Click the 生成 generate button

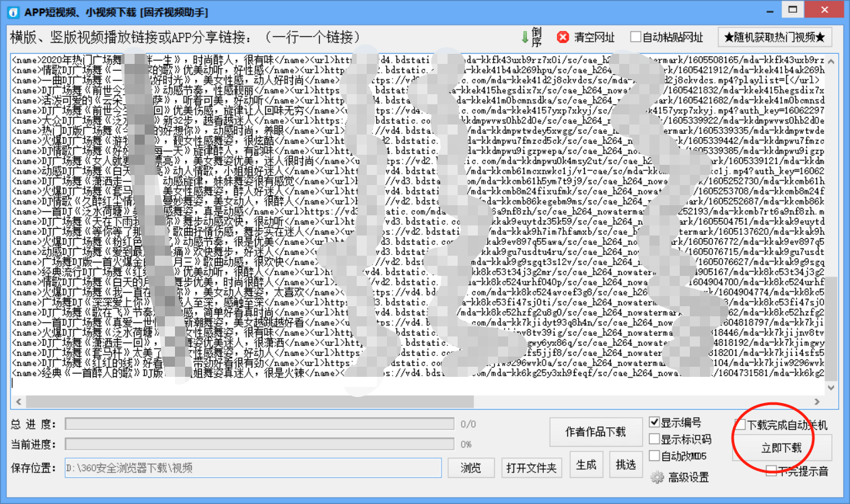click(586, 463)
